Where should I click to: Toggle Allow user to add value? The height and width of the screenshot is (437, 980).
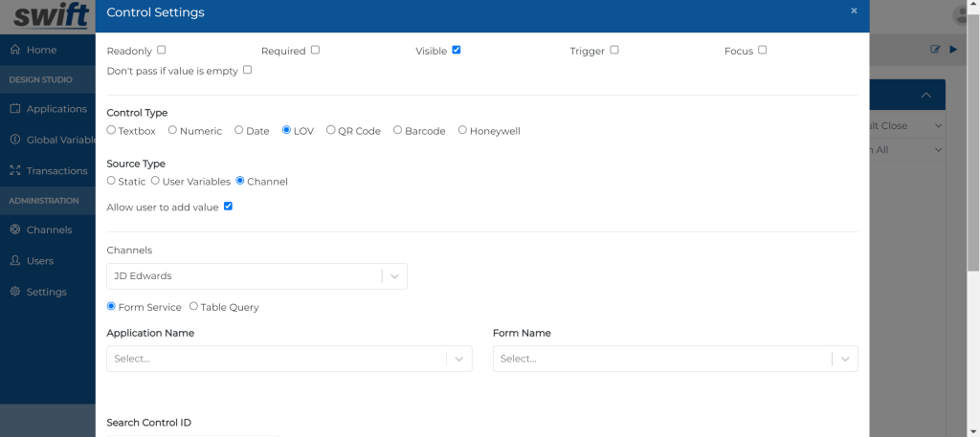(228, 207)
